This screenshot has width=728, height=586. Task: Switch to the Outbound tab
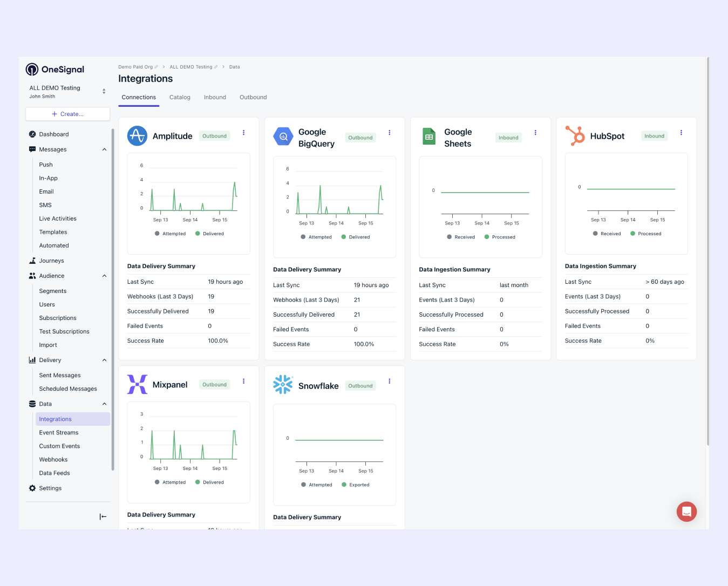pos(253,98)
